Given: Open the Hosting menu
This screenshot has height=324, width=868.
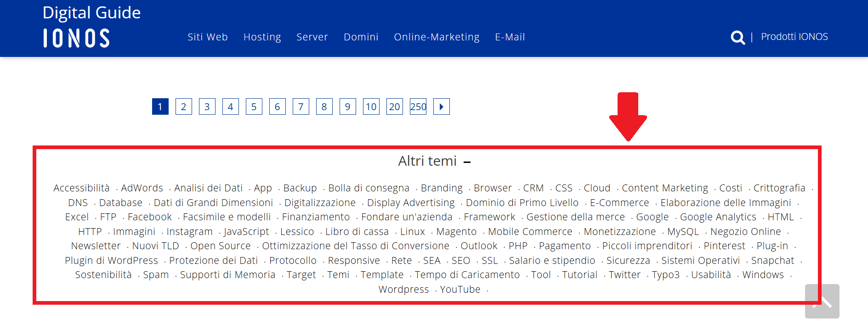Looking at the screenshot, I should [x=262, y=37].
